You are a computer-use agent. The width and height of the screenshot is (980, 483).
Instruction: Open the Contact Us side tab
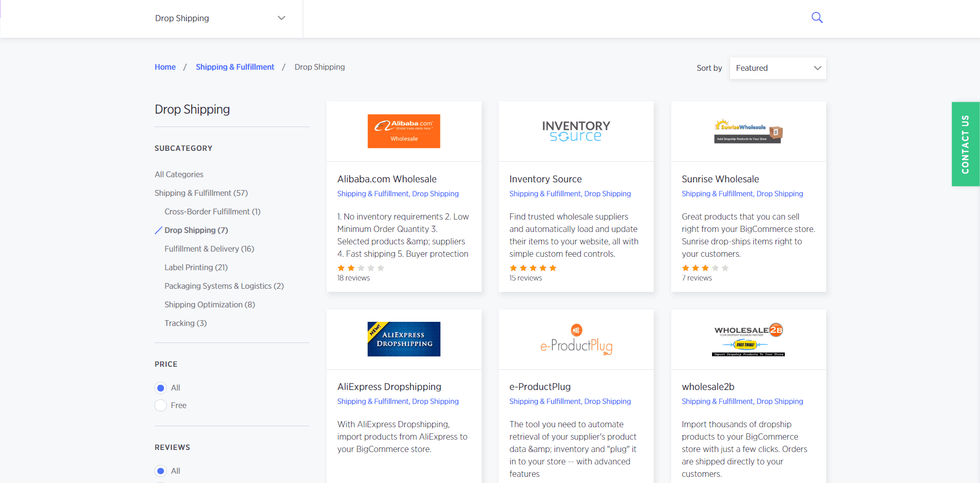pos(966,144)
